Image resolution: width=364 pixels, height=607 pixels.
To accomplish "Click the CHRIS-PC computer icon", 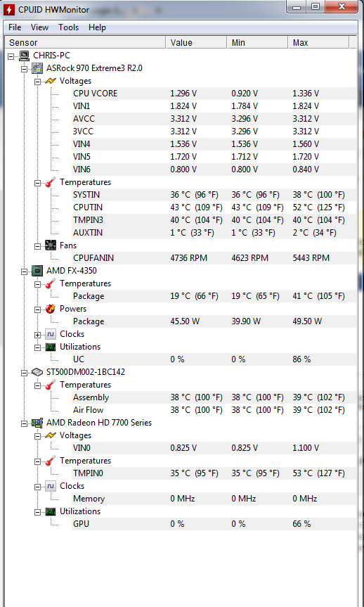I will coord(25,56).
